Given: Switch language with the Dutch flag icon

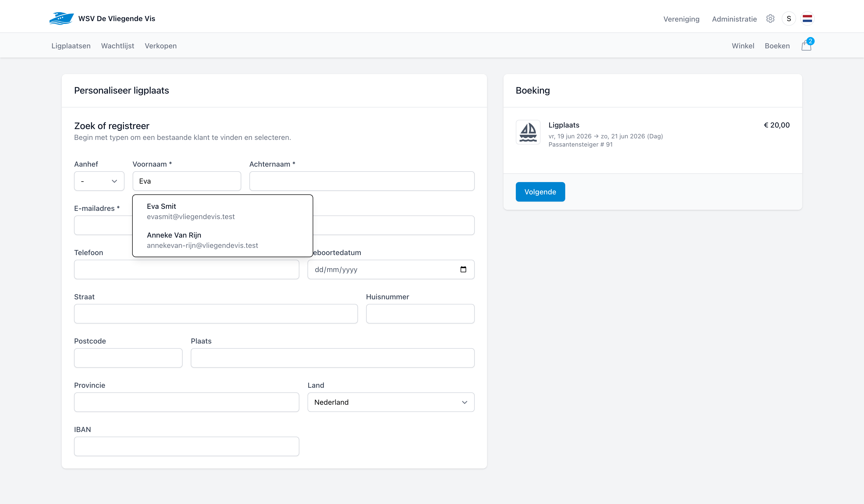Looking at the screenshot, I should pos(807,19).
